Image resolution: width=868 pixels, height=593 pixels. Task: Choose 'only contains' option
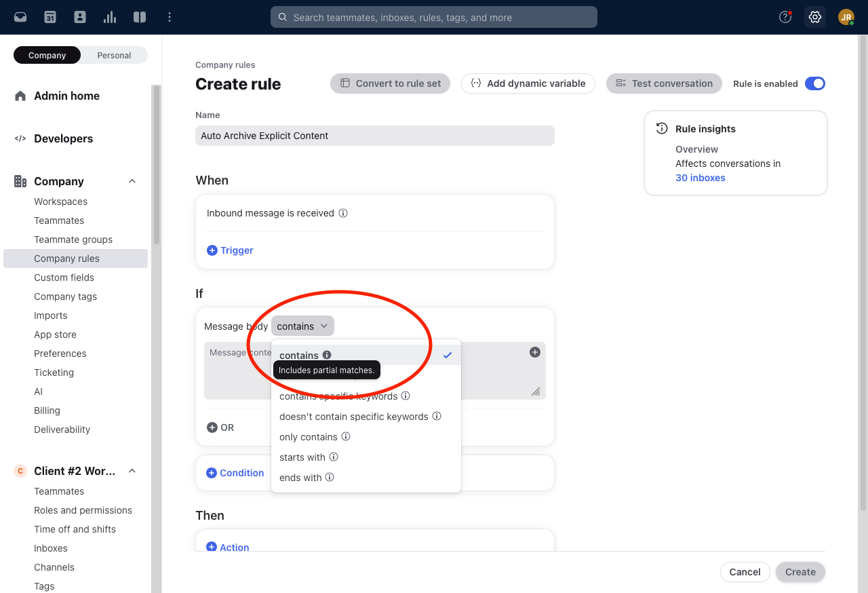coord(309,437)
